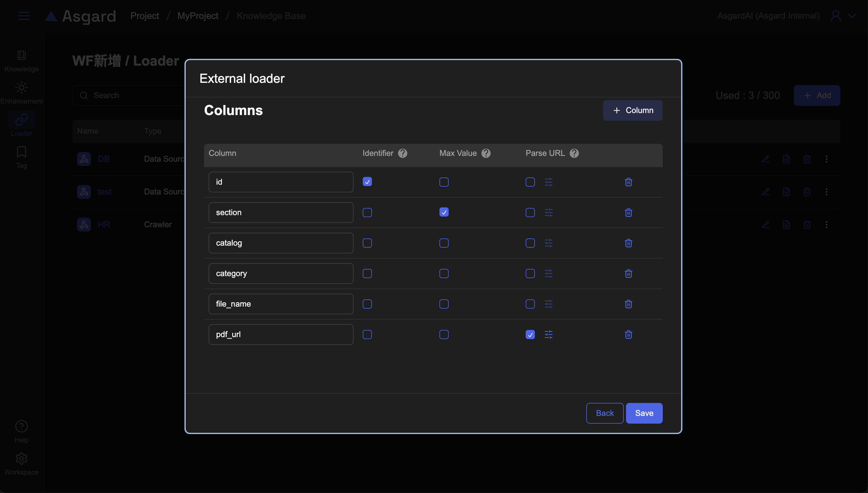Screen dimensions: 868x493
Task: Expand the user account dropdown chevron
Action: (x=852, y=16)
